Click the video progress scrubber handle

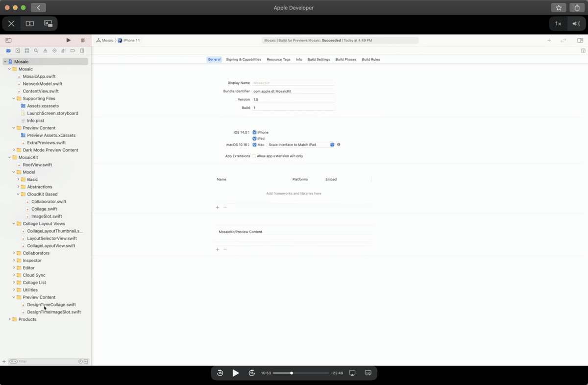(x=292, y=373)
